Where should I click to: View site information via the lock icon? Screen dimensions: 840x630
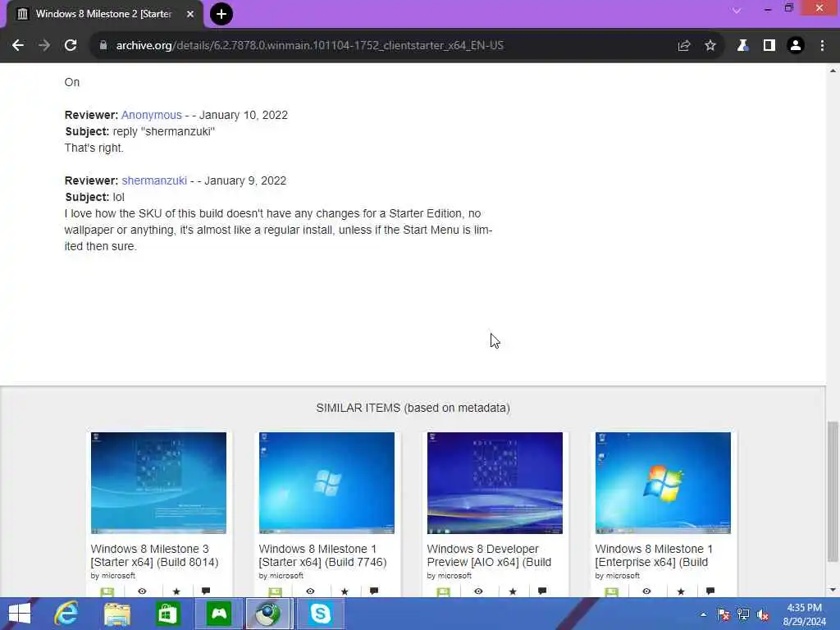[103, 46]
